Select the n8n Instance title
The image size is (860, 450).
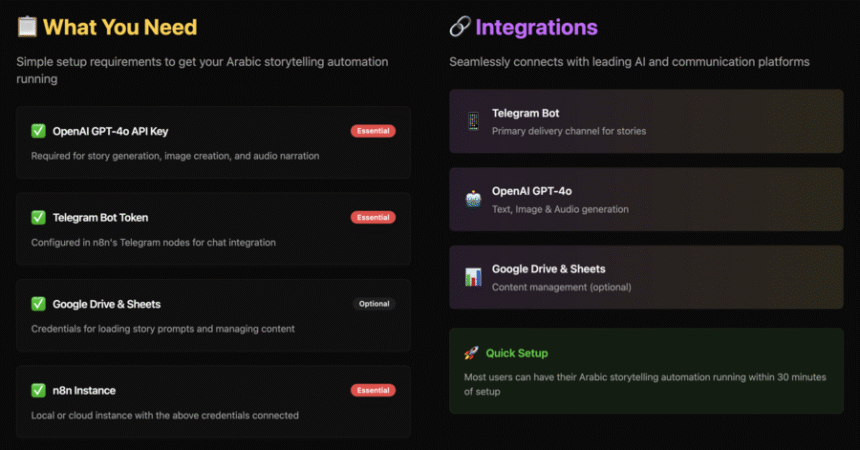click(84, 390)
